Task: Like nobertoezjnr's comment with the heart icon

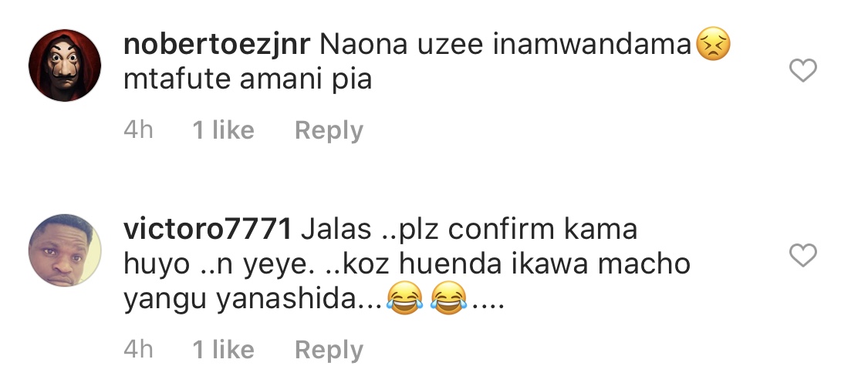Action: click(802, 71)
